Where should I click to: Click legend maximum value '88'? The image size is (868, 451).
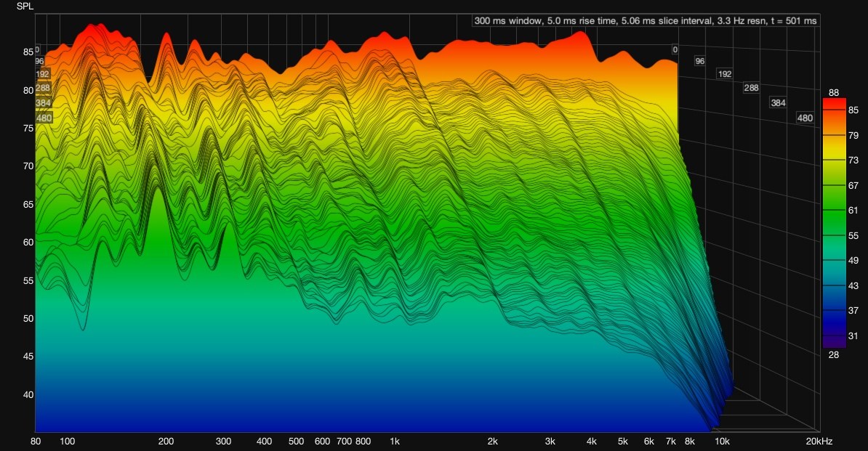click(x=834, y=93)
